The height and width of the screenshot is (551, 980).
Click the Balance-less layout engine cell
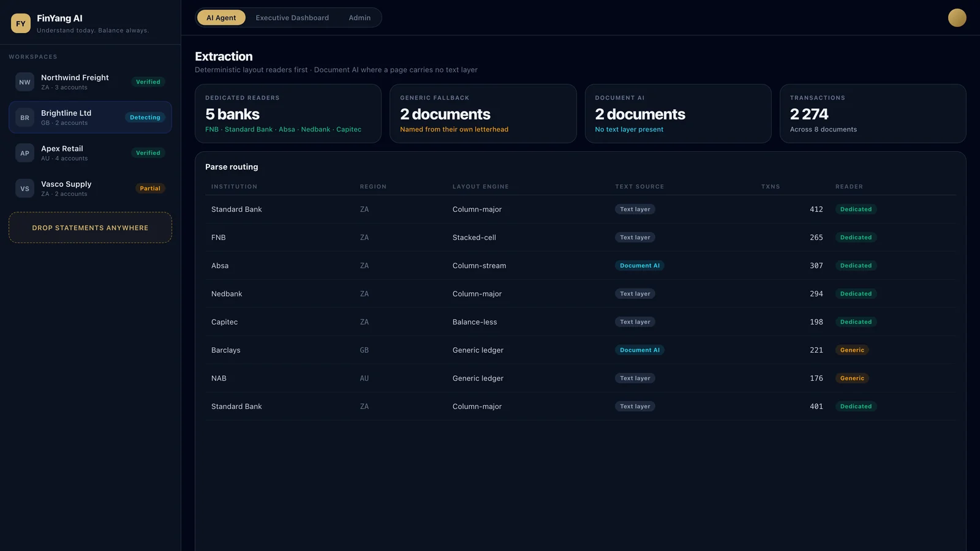pos(475,322)
